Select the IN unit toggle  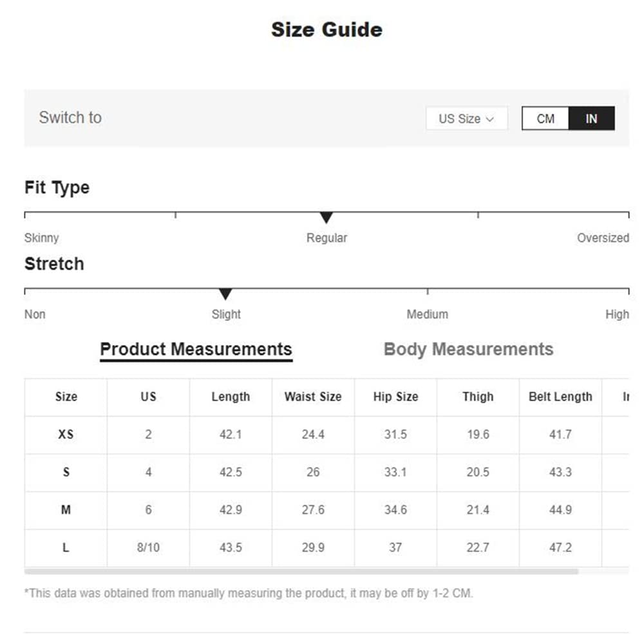pyautogui.click(x=591, y=118)
